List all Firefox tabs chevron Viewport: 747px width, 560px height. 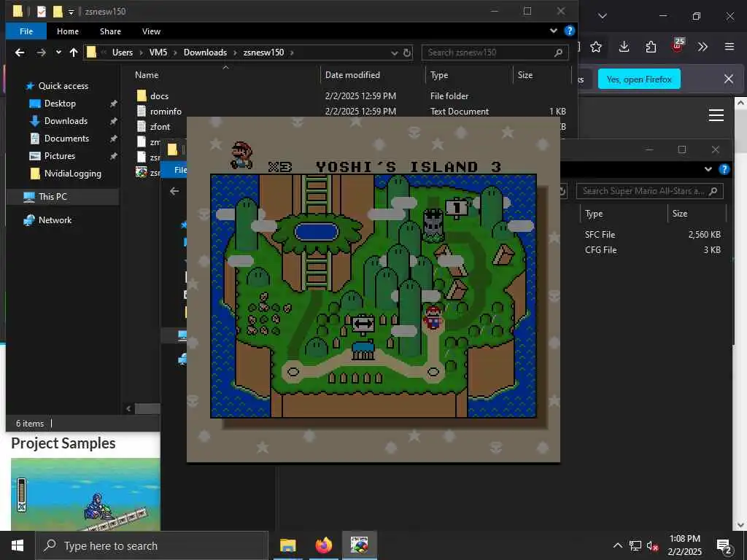(x=602, y=16)
